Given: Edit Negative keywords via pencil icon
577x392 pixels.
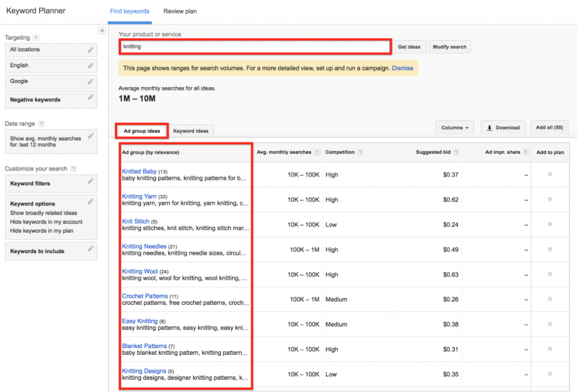Looking at the screenshot, I should tap(91, 97).
